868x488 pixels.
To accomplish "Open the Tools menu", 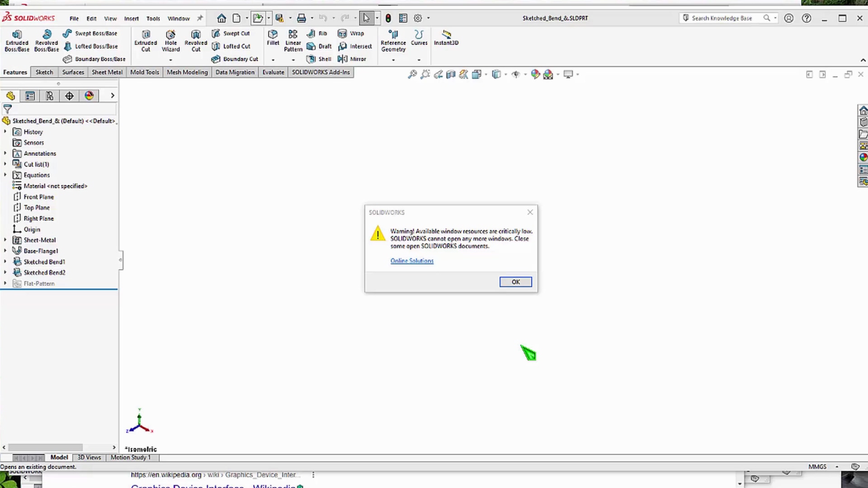I will tap(153, 19).
